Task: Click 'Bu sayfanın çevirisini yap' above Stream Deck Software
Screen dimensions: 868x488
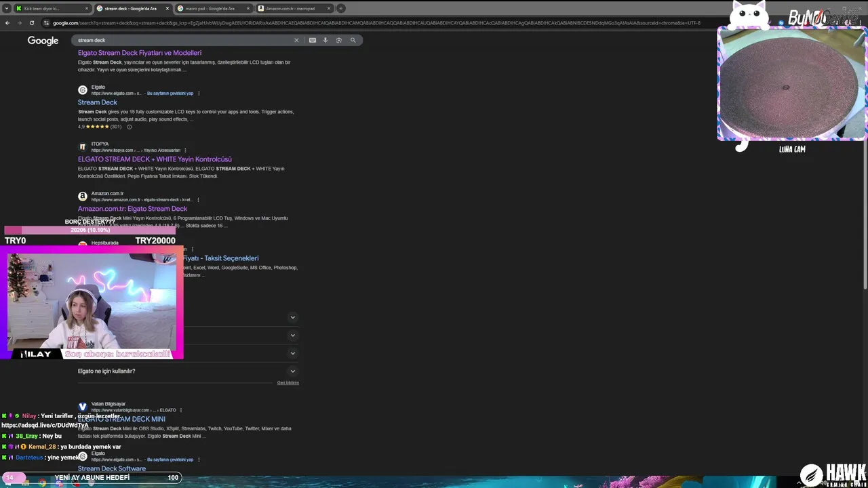Action: tap(170, 460)
